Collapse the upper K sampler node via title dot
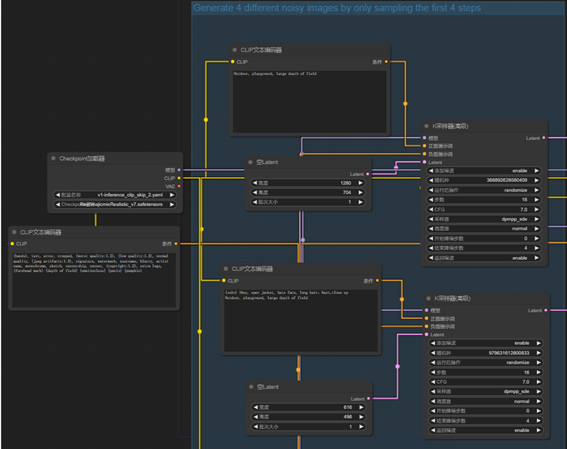567x449 pixels. [426, 126]
